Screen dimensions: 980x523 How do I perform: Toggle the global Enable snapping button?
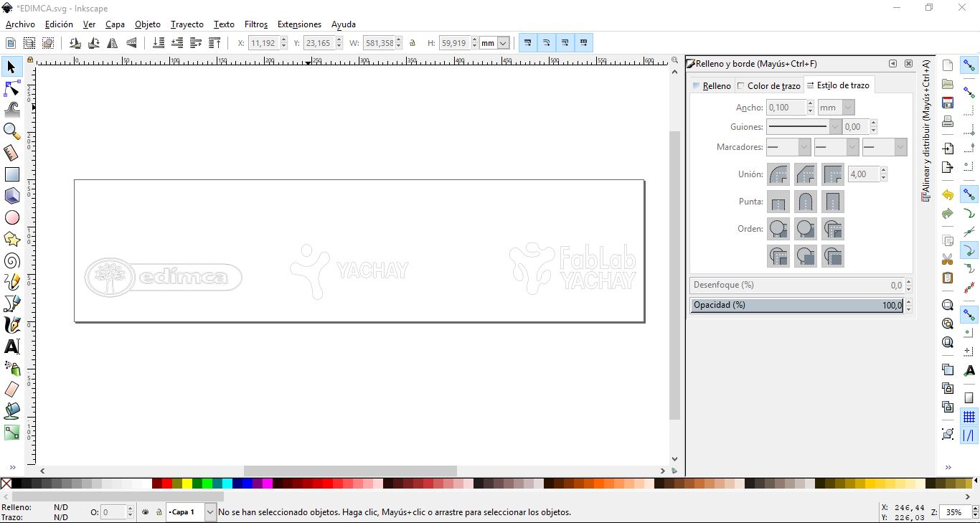(x=969, y=65)
